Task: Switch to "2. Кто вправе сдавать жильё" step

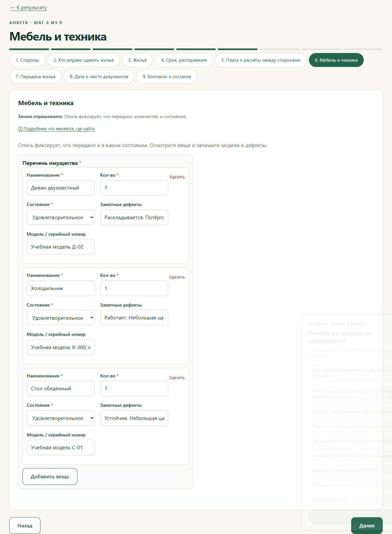Action: pos(84,60)
